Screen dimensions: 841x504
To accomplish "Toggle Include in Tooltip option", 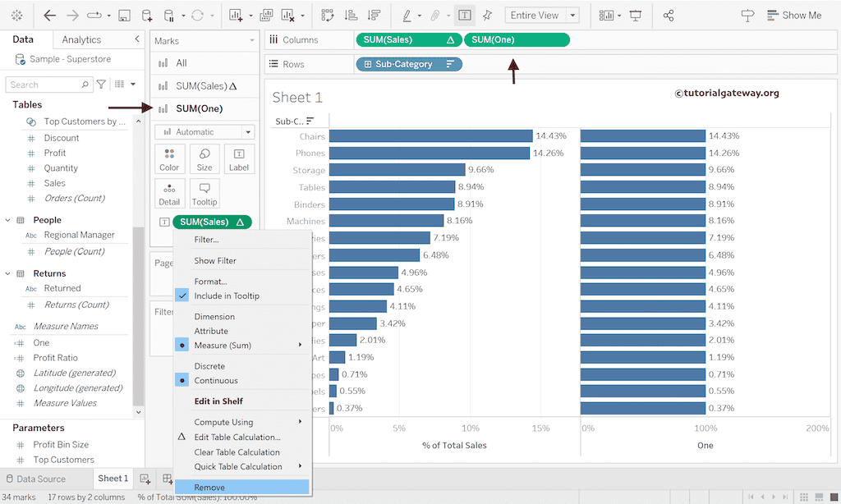I will pyautogui.click(x=227, y=296).
